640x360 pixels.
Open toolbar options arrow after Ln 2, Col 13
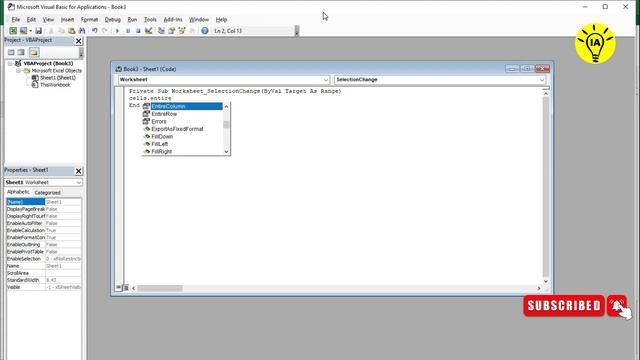point(297,31)
